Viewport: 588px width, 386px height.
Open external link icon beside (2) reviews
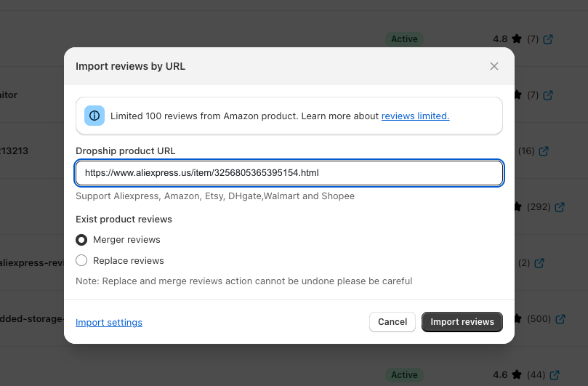click(539, 263)
